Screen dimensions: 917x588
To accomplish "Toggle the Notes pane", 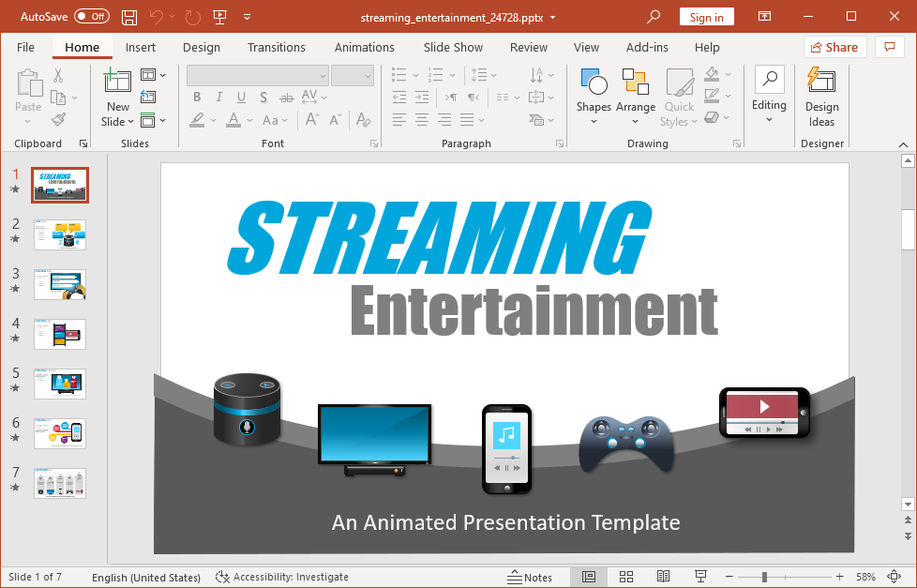I will pyautogui.click(x=530, y=577).
